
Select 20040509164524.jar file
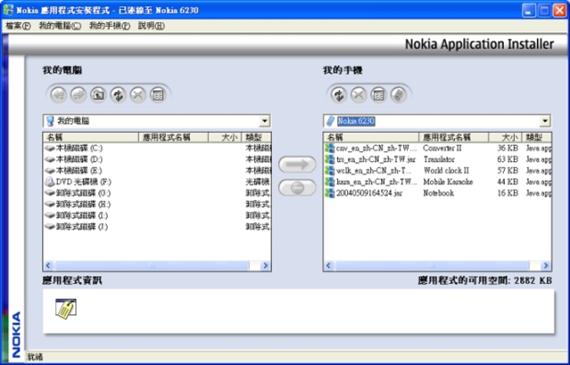364,193
